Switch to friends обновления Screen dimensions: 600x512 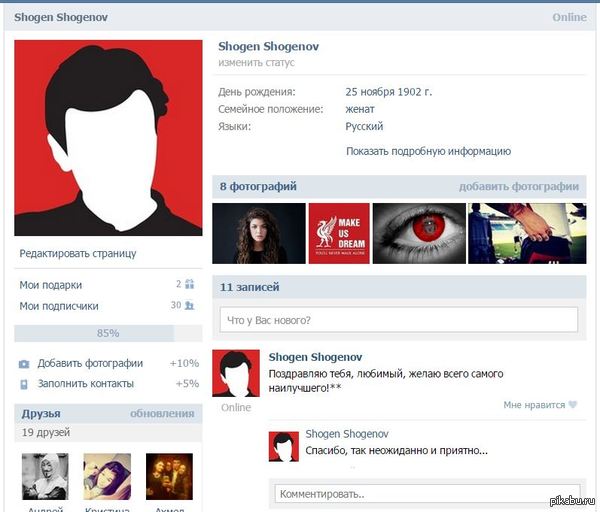click(x=162, y=413)
